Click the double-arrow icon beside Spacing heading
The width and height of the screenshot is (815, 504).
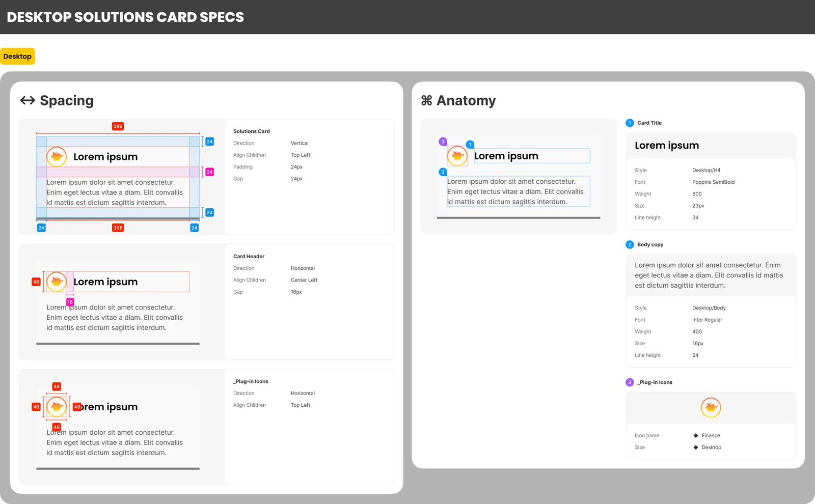(x=28, y=100)
